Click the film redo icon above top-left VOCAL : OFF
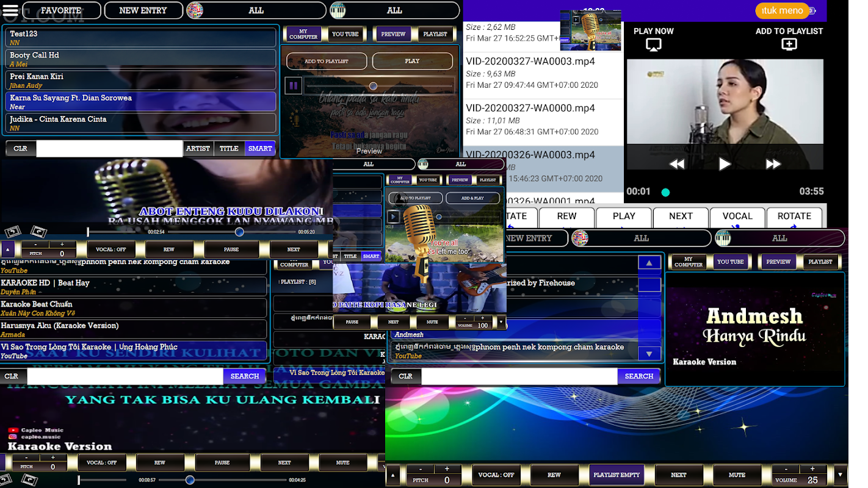 point(38,232)
